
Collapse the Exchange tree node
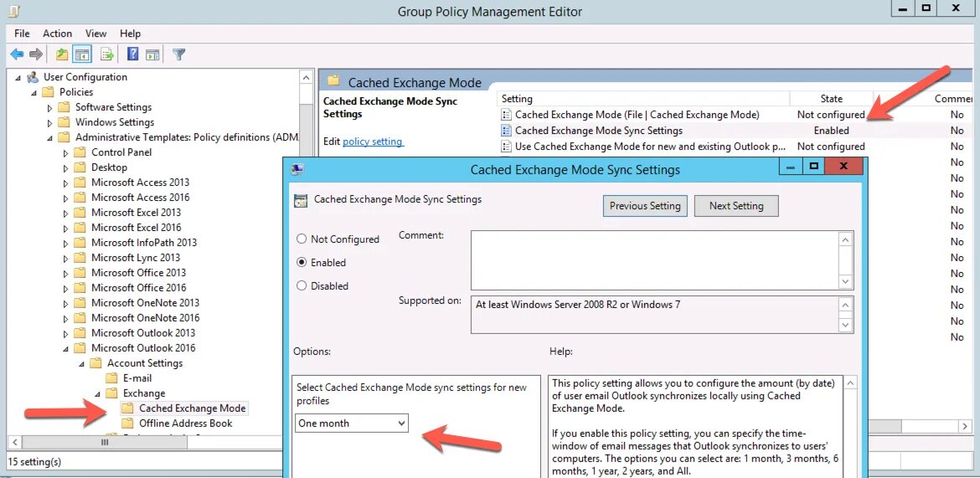point(97,393)
